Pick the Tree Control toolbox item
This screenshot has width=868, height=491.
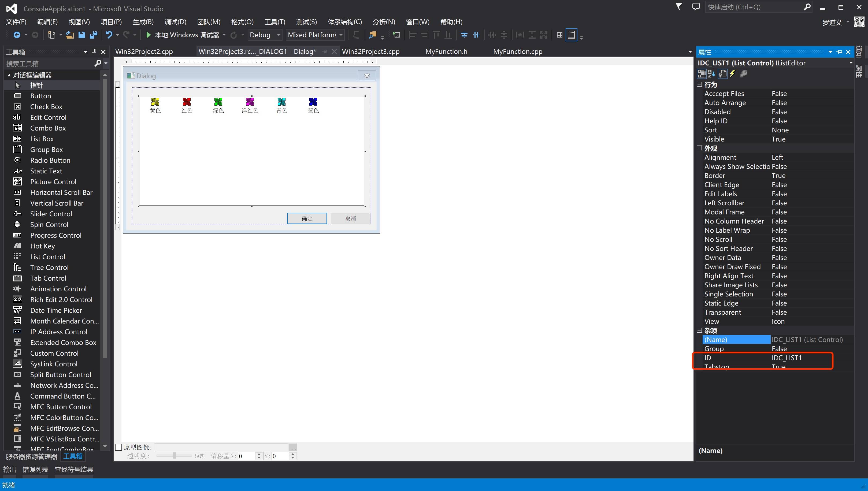click(x=49, y=267)
